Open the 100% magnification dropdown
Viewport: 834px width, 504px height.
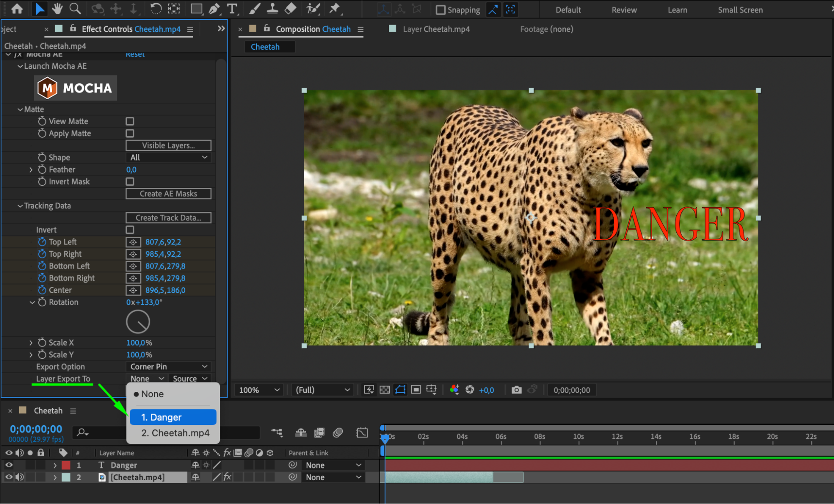click(x=259, y=390)
